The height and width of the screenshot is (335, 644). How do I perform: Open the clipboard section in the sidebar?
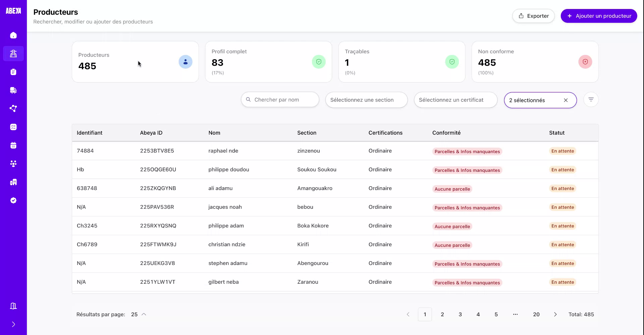coord(13,72)
